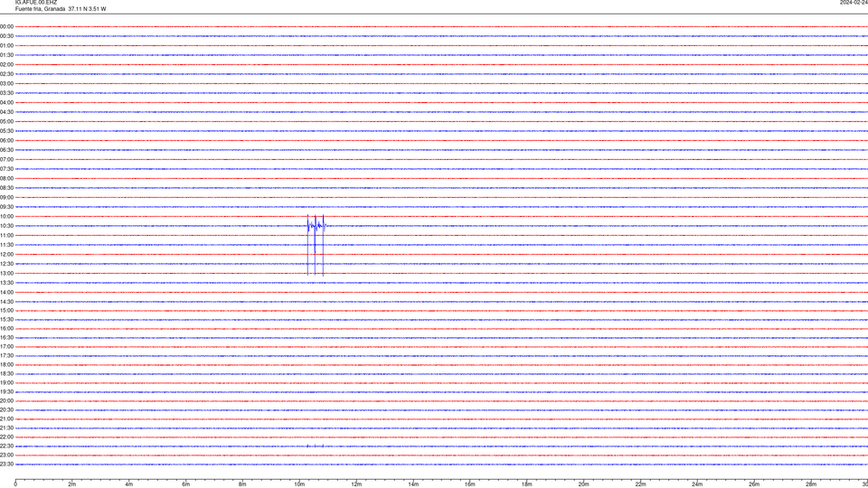868x488 pixels.
Task: Click the large seismic spike on the 10:30 trace
Action: [316, 244]
